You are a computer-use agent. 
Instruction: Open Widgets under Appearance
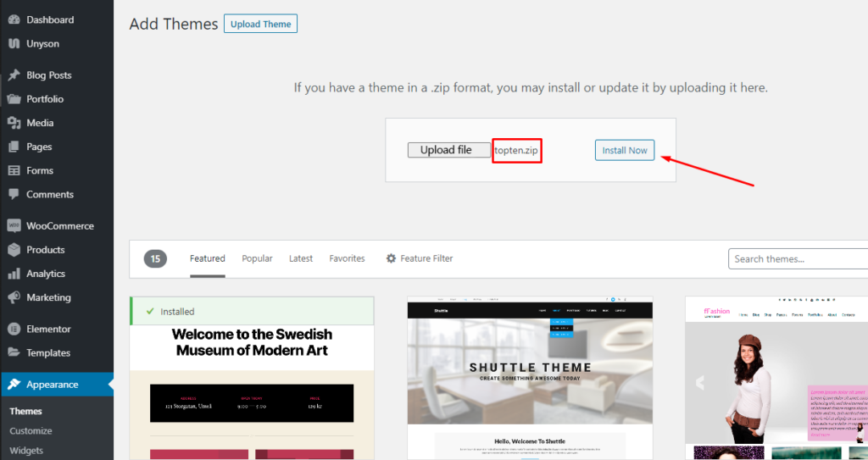pyautogui.click(x=26, y=451)
